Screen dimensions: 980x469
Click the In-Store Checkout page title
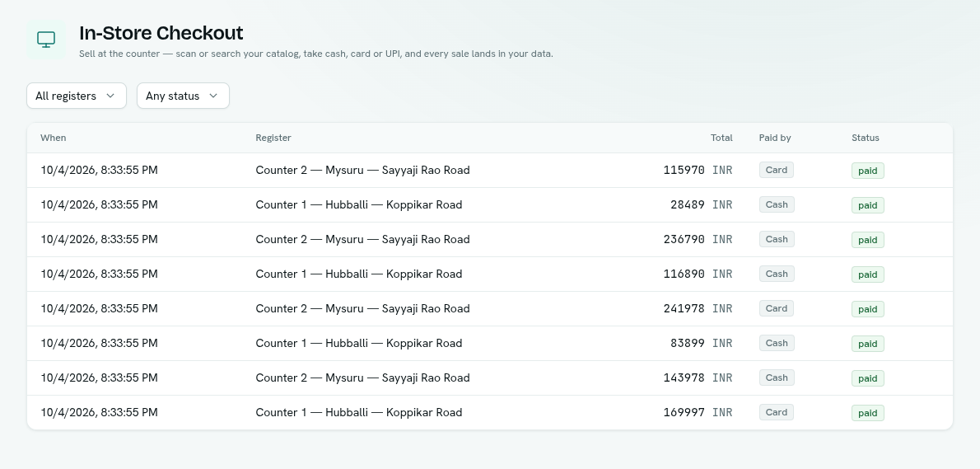pos(161,32)
